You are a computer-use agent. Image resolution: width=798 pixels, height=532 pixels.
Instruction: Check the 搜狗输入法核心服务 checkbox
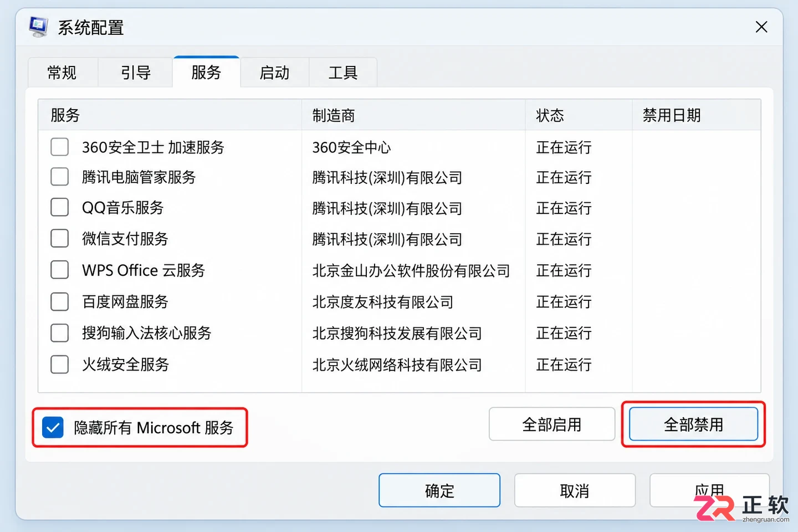60,332
